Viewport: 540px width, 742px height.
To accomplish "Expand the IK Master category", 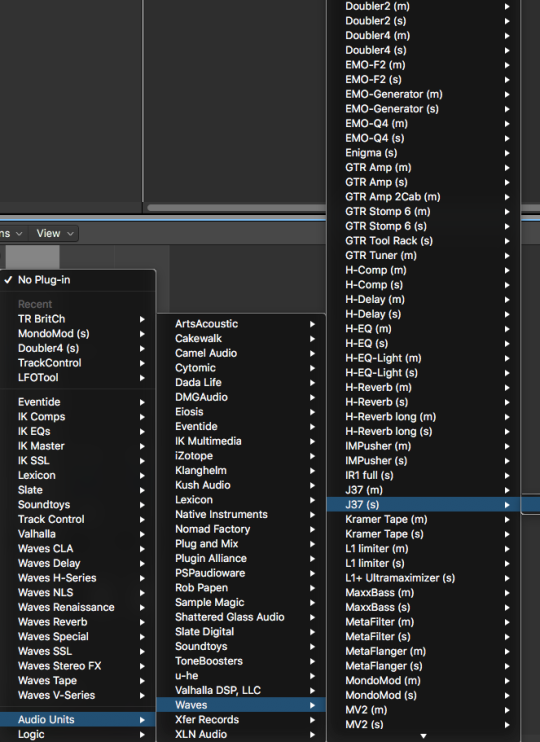I will pos(78,446).
